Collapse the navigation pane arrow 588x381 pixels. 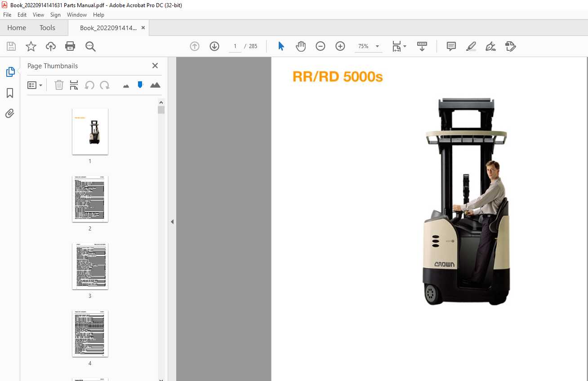click(172, 222)
